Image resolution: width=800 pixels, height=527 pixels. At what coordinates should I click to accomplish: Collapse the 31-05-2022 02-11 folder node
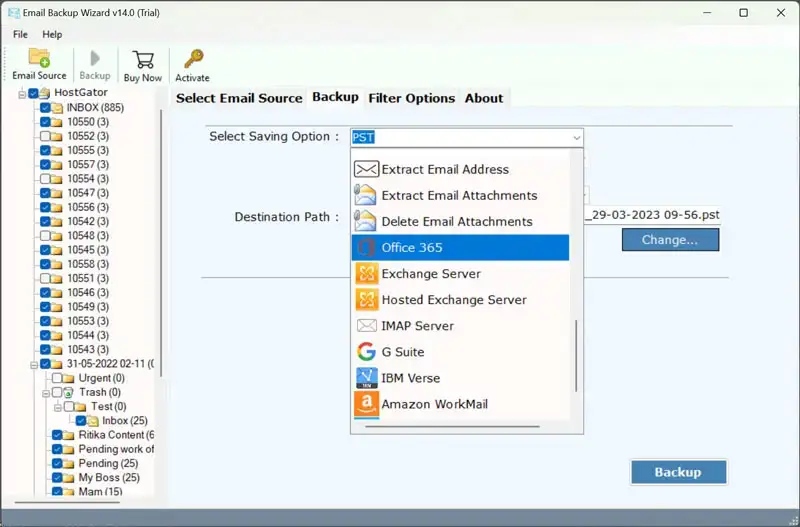34,364
